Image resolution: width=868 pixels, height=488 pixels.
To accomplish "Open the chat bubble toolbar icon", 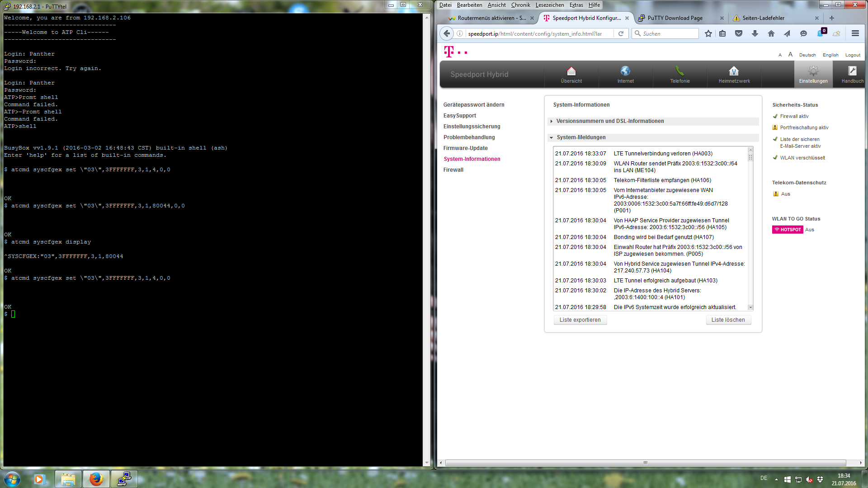I will pos(803,33).
